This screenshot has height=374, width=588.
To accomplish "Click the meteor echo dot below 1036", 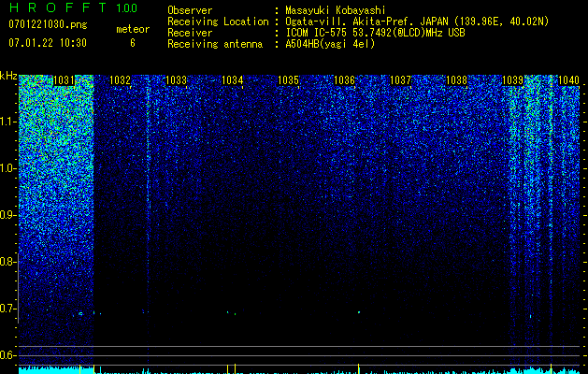I will 359,312.
